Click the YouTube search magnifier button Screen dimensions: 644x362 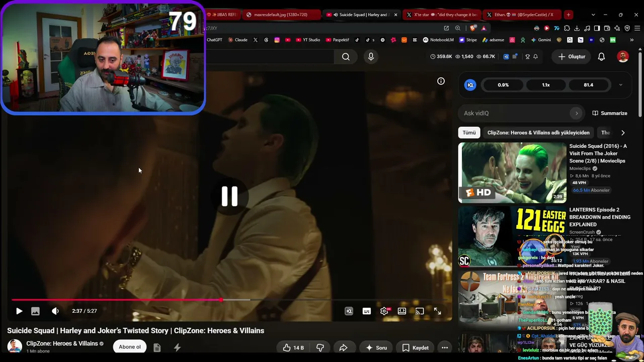[346, 57]
